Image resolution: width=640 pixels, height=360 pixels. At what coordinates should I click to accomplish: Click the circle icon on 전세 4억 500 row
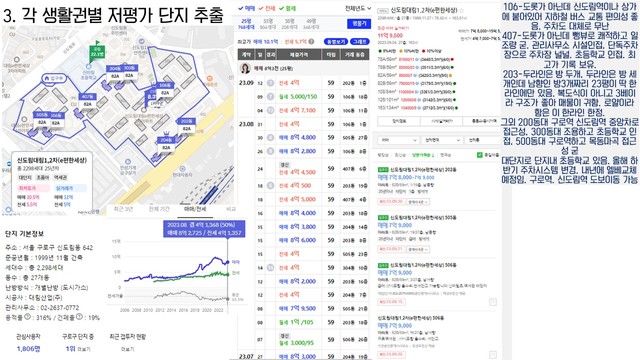point(271,185)
